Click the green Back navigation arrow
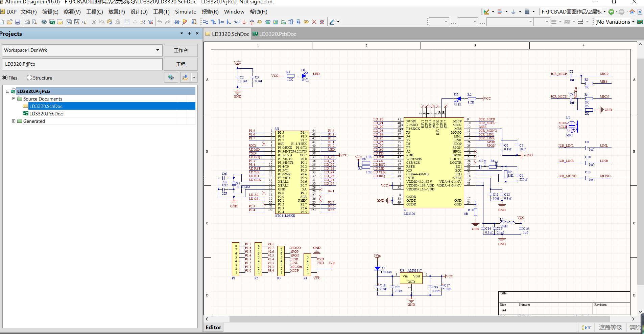The image size is (644, 334). (611, 12)
